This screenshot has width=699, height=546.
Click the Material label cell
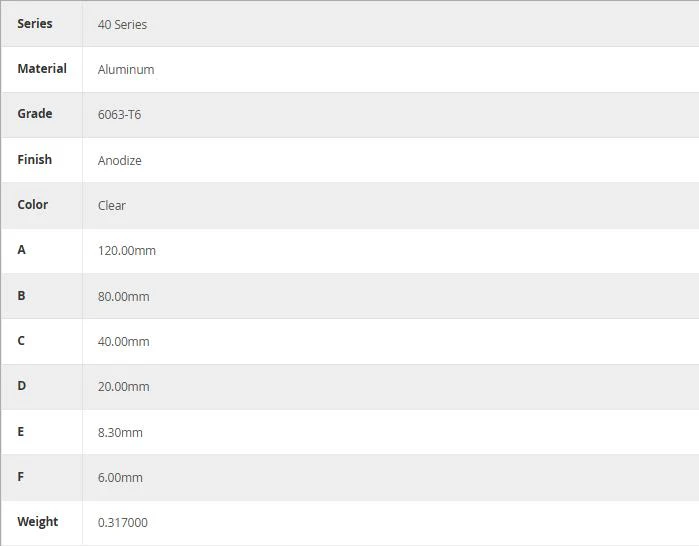[x=42, y=69]
